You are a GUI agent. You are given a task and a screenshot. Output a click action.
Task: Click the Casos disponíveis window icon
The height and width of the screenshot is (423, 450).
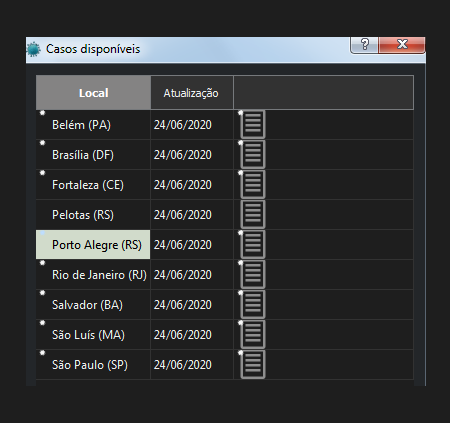tap(33, 49)
